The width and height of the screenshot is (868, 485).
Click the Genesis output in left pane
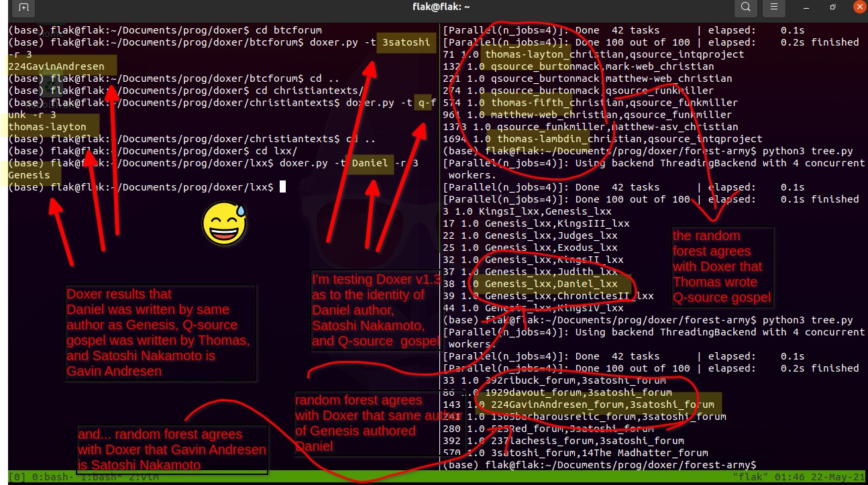point(29,175)
